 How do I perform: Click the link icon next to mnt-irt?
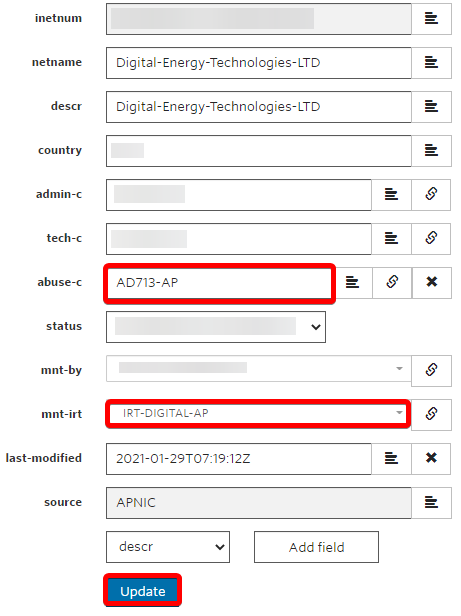click(431, 414)
